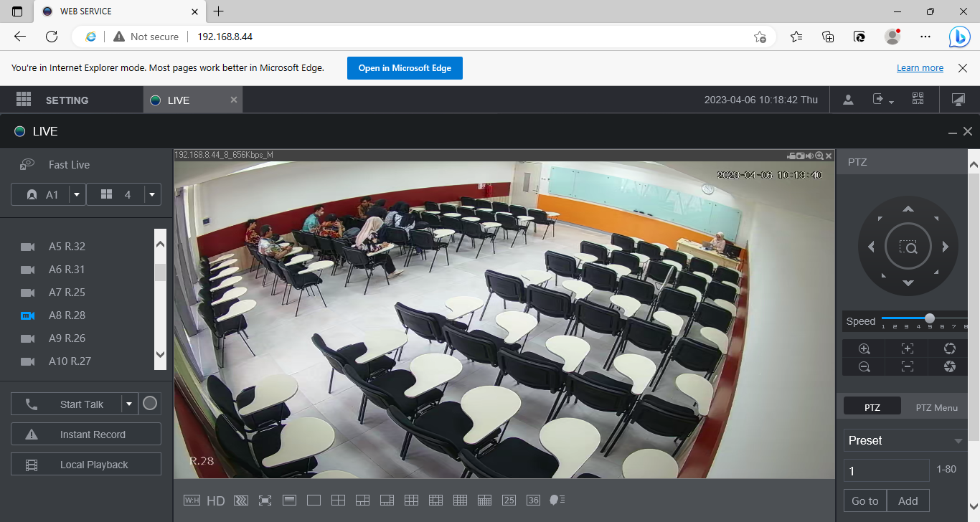Tilt PTZ camera up
The image size is (980, 522).
coord(908,209)
